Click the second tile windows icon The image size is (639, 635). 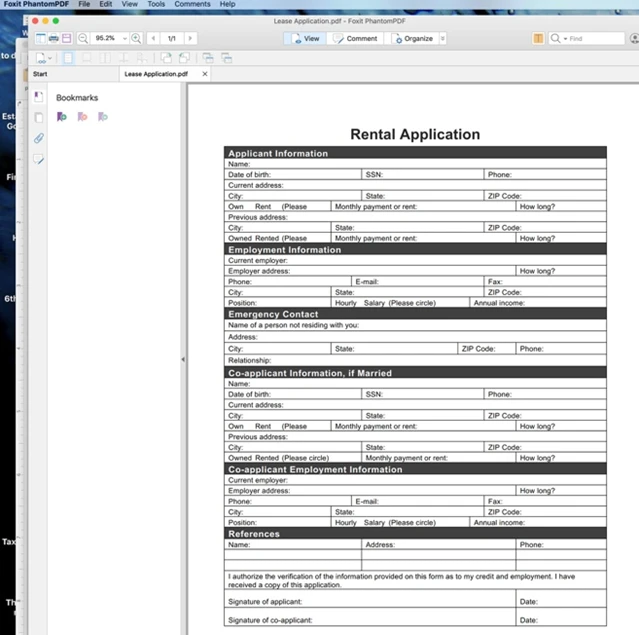[226, 58]
